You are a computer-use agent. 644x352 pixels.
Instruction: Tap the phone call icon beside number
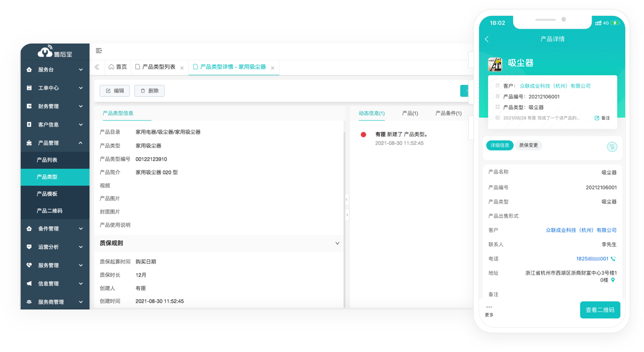point(613,259)
